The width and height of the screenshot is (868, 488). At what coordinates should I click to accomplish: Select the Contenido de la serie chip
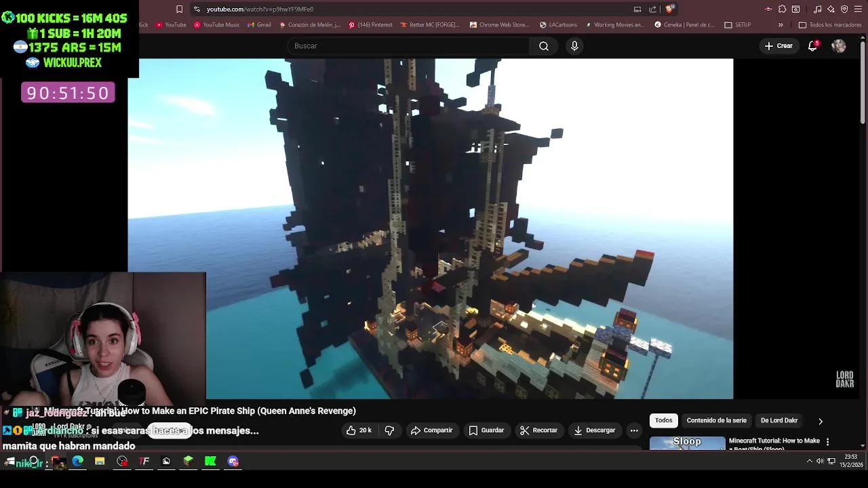click(x=716, y=421)
